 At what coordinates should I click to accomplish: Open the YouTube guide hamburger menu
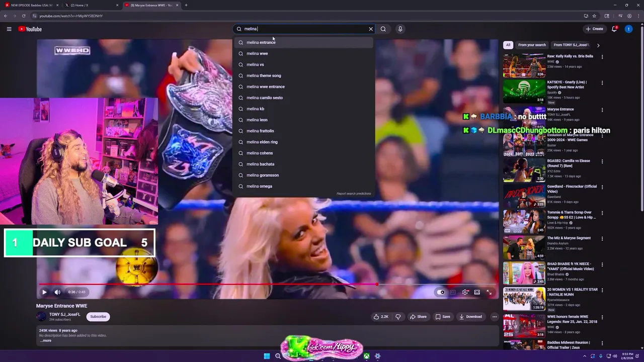point(9,29)
